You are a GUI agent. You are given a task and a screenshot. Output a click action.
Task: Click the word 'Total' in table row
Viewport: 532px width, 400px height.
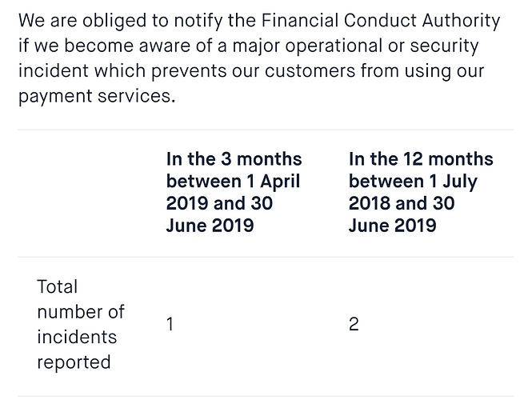click(x=57, y=286)
